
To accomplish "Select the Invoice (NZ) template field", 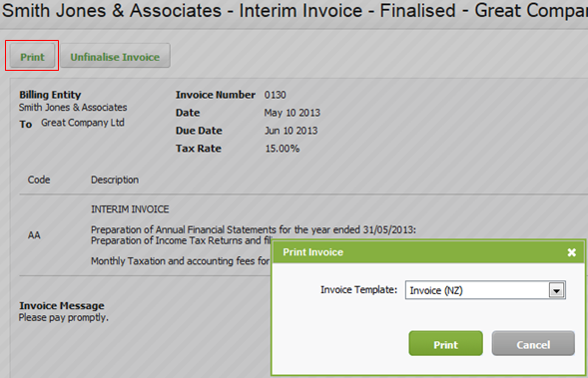I will [x=485, y=290].
